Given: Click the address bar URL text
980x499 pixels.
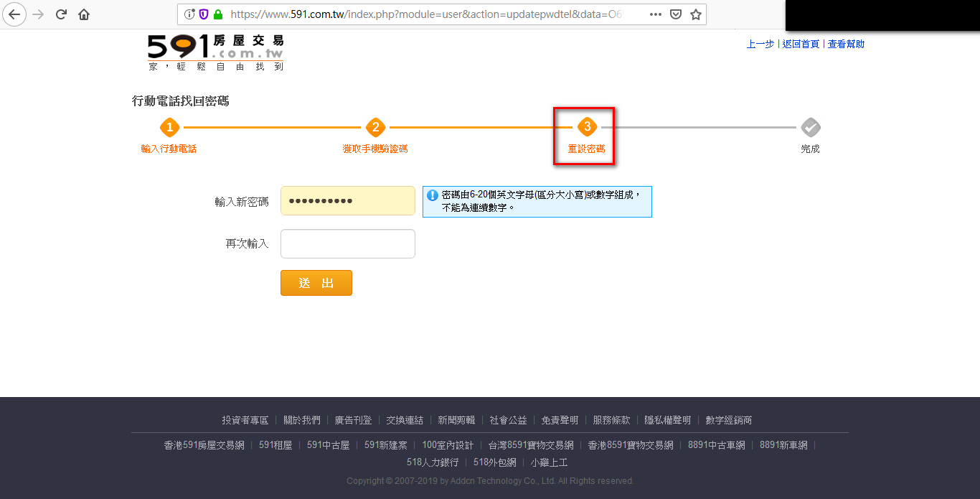Looking at the screenshot, I should (x=425, y=14).
